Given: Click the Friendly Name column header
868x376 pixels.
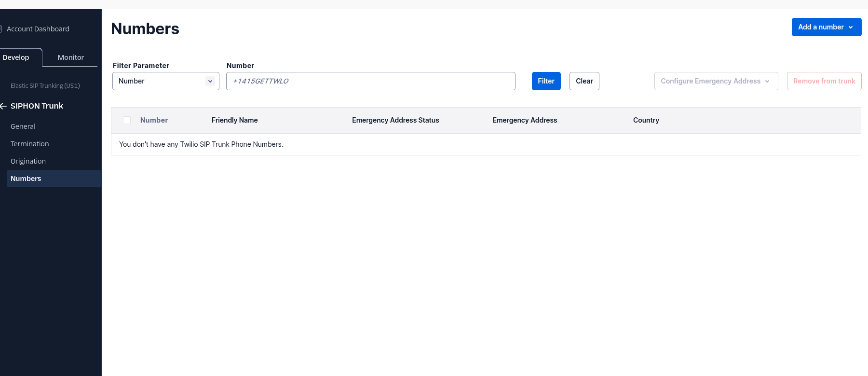Looking at the screenshot, I should (234, 120).
